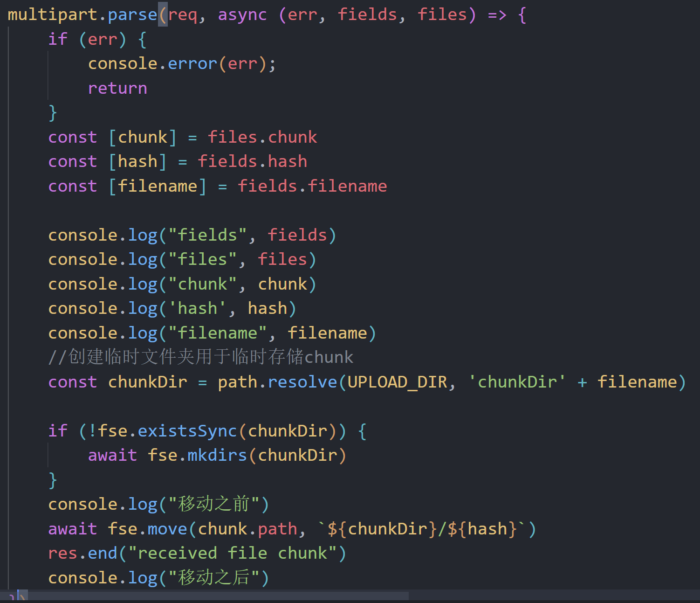Click the console.log("fields", fields) line

(192, 235)
